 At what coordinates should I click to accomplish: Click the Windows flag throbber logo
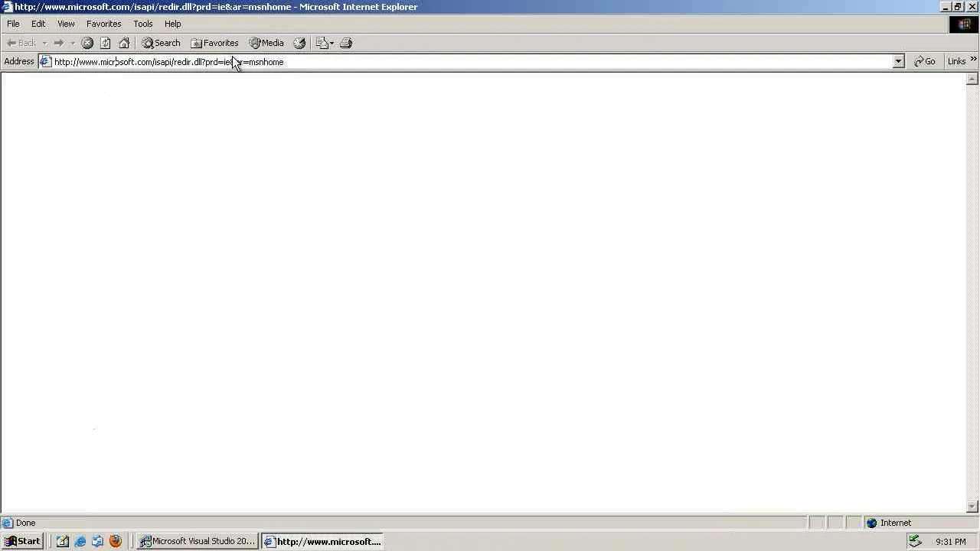click(964, 24)
